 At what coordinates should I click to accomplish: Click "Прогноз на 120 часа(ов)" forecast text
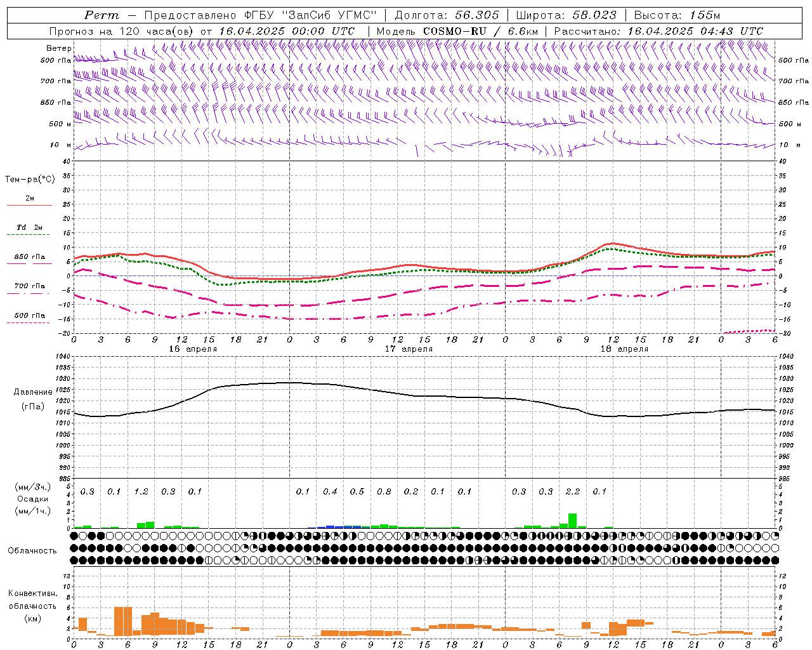pyautogui.click(x=122, y=31)
